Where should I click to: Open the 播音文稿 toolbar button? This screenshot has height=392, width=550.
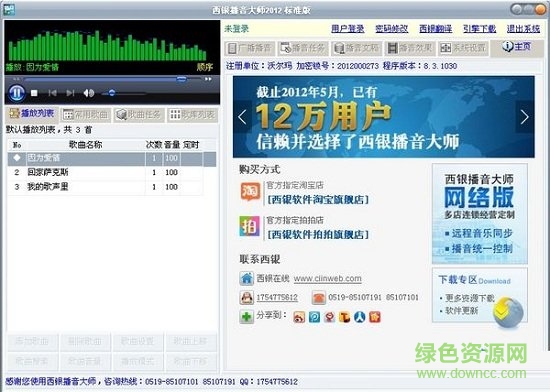tap(357, 48)
